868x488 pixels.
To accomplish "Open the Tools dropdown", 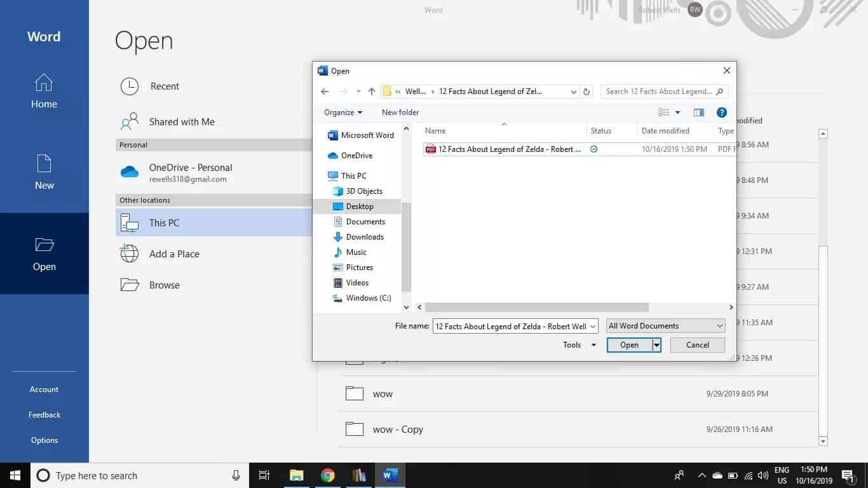I will pos(580,345).
